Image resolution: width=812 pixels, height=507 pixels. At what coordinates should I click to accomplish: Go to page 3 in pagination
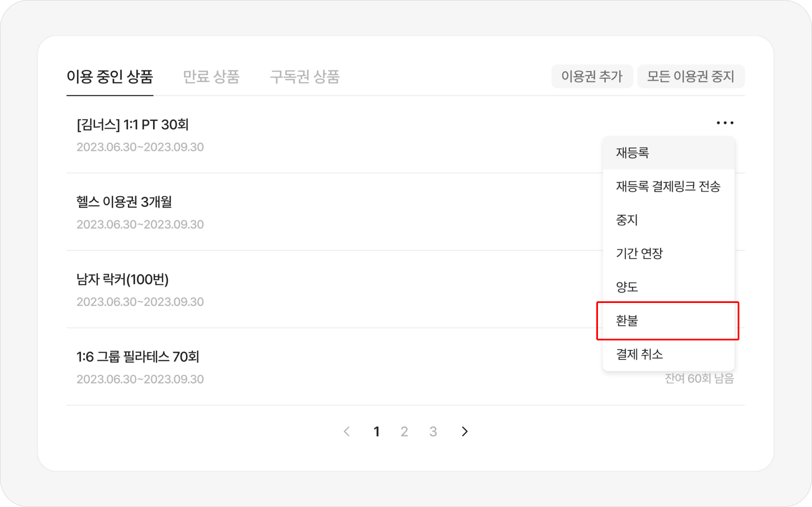(433, 432)
